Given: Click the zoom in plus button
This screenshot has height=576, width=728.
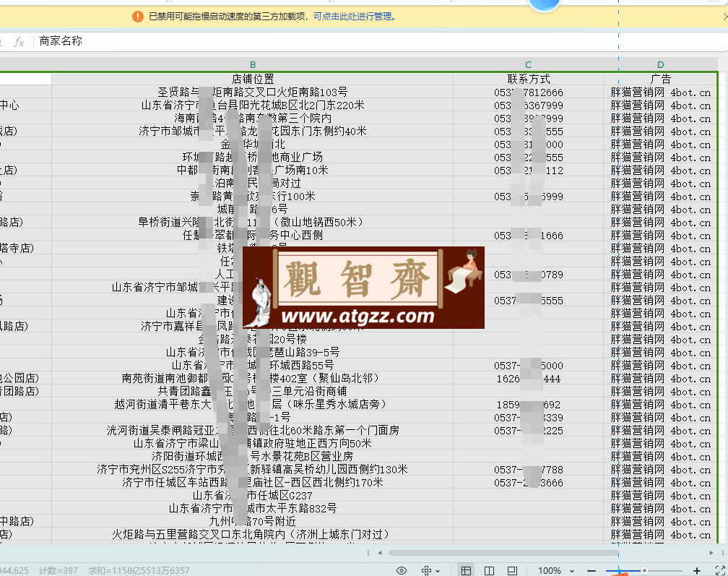Looking at the screenshot, I should click(696, 570).
